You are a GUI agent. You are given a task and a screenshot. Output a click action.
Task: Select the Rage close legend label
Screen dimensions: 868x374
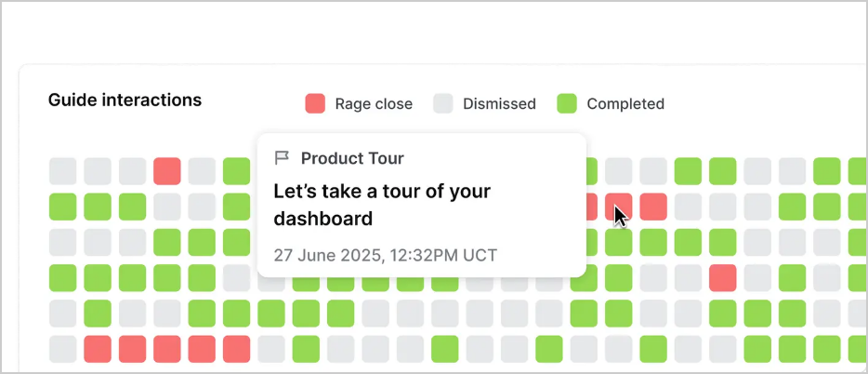pos(374,104)
